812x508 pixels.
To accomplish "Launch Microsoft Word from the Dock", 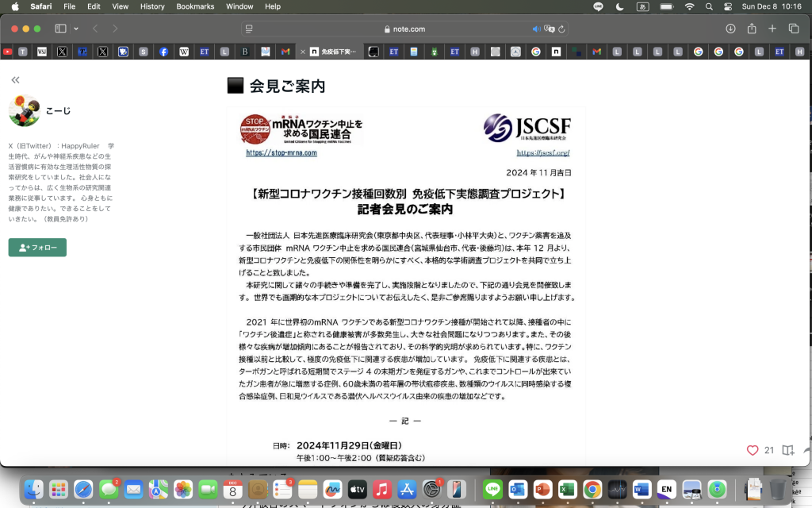I will pyautogui.click(x=640, y=491).
